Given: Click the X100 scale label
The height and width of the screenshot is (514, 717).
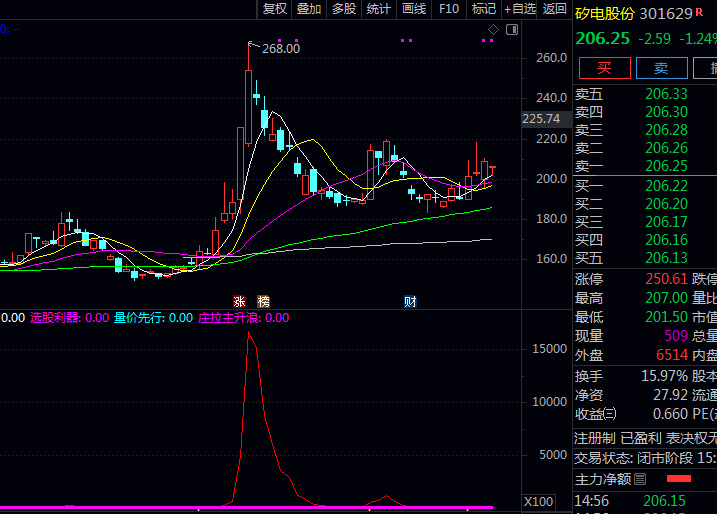Looking at the screenshot, I should point(538,502).
